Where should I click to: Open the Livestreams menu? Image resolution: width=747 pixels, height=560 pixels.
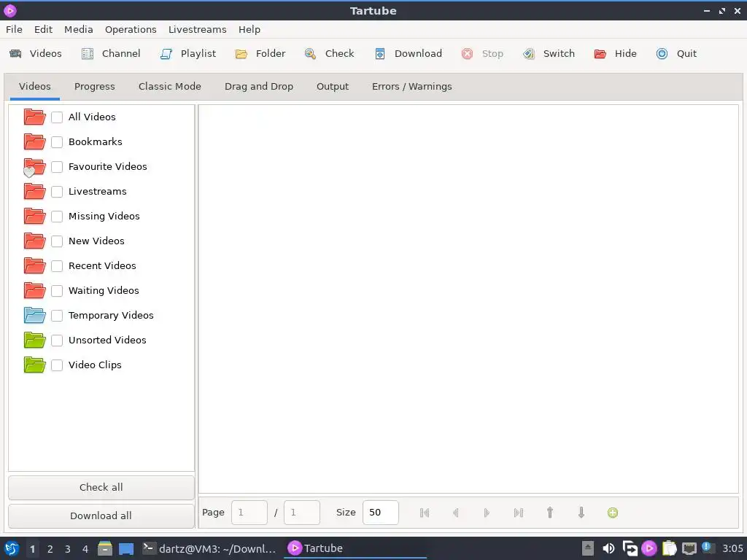click(x=197, y=29)
